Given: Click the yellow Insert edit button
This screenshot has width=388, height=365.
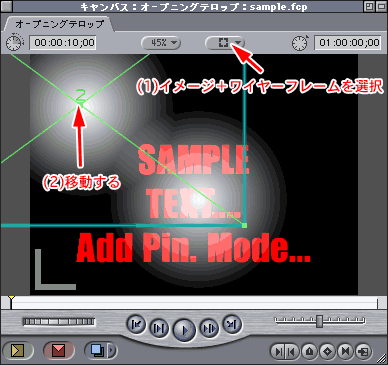Looking at the screenshot, I should point(18,350).
